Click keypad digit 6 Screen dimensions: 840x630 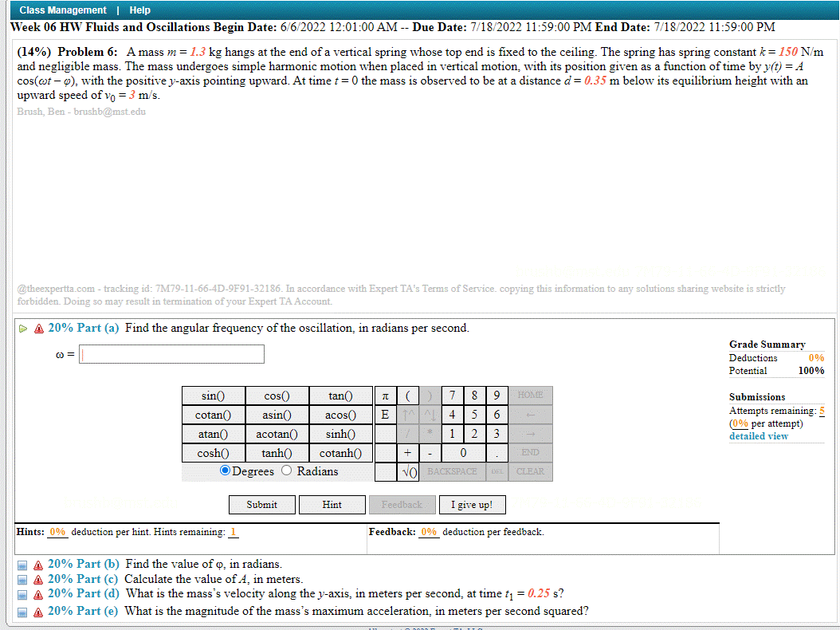pos(497,415)
